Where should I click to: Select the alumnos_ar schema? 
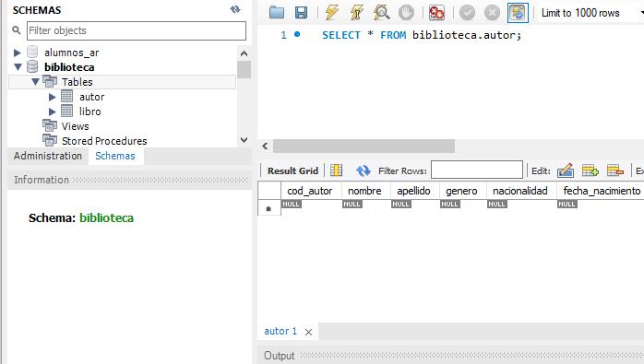[71, 53]
